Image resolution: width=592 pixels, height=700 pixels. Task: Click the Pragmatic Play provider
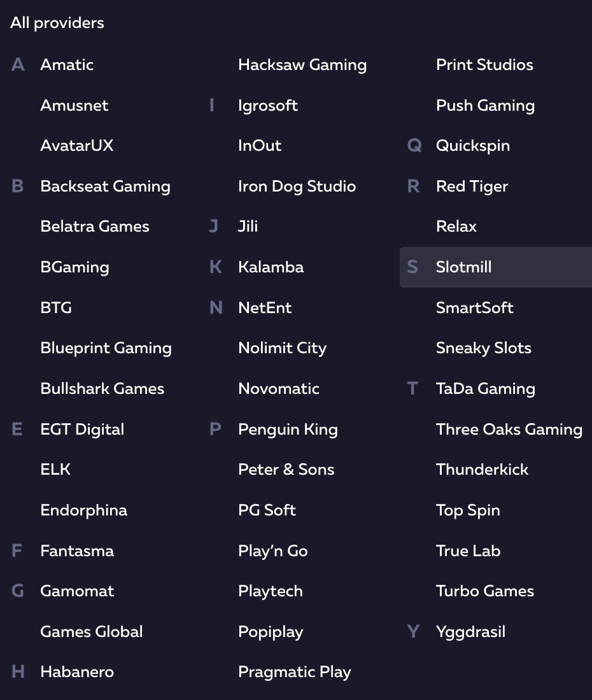pyautogui.click(x=294, y=672)
